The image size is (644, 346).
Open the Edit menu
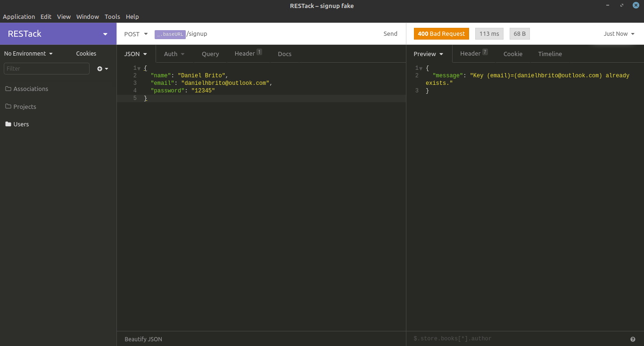46,16
